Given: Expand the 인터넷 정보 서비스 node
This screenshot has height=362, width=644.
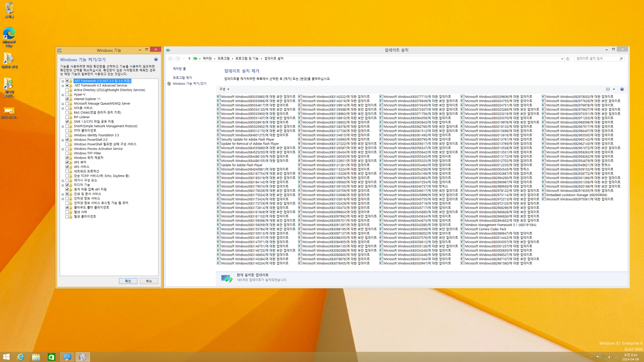Looking at the screenshot, I should [x=63, y=199].
